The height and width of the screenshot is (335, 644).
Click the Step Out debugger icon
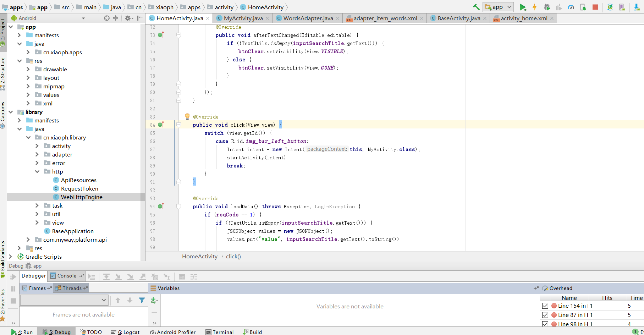pyautogui.click(x=143, y=277)
